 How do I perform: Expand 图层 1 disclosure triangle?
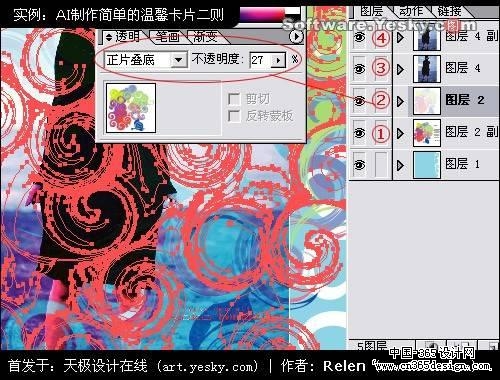400,165
